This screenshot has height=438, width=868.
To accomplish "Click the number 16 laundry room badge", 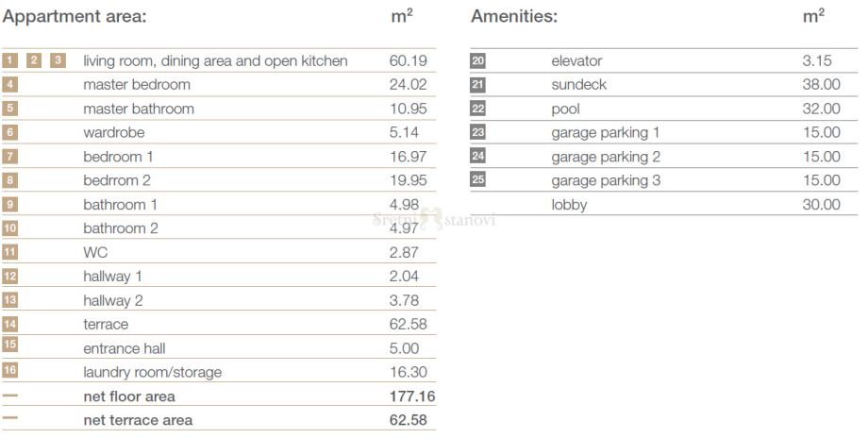I will click(x=10, y=372).
